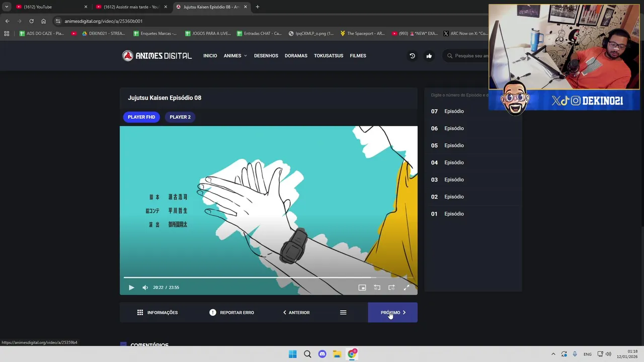Open volume control in system tray
This screenshot has width=644, height=362.
608,354
